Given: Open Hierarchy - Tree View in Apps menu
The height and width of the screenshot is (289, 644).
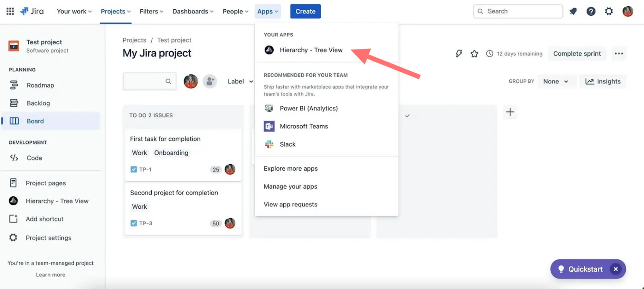Looking at the screenshot, I should 327,50.
